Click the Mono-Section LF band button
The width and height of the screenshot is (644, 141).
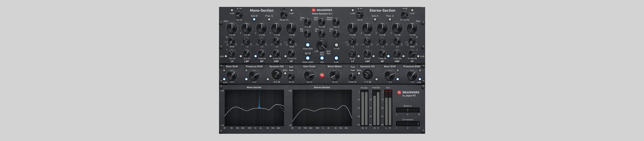[232, 61]
